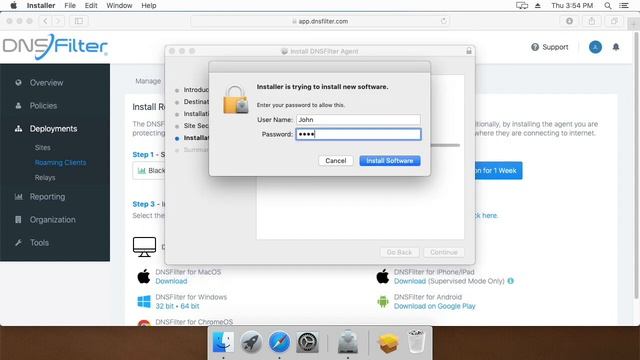The height and width of the screenshot is (360, 640).
Task: Reload the page in Safari
Action: click(x=444, y=21)
